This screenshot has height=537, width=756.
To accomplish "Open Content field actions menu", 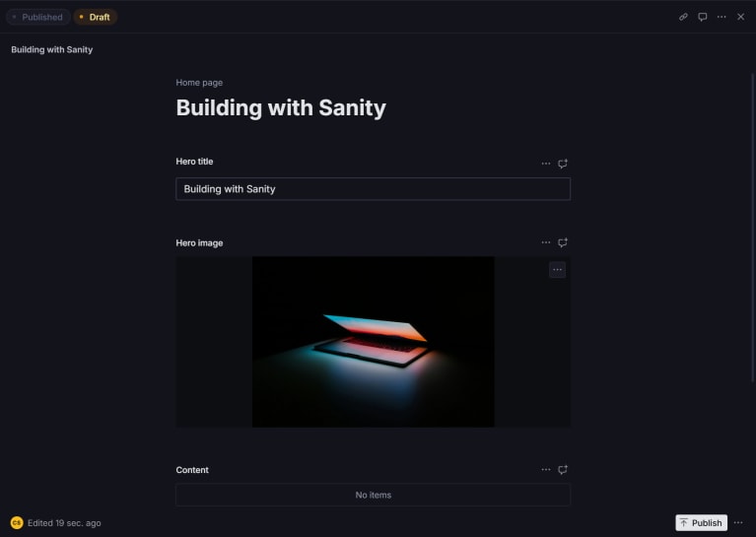I will [x=546, y=470].
